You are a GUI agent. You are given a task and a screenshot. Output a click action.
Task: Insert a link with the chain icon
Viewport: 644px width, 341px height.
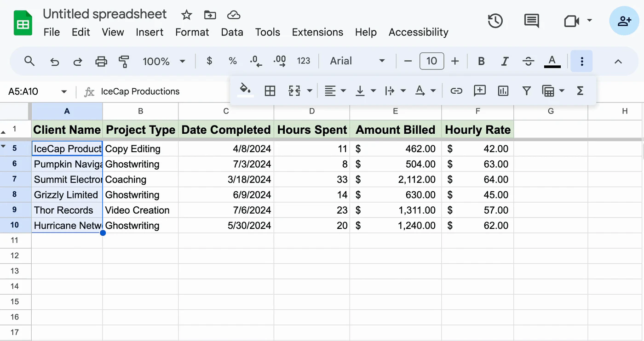click(456, 91)
